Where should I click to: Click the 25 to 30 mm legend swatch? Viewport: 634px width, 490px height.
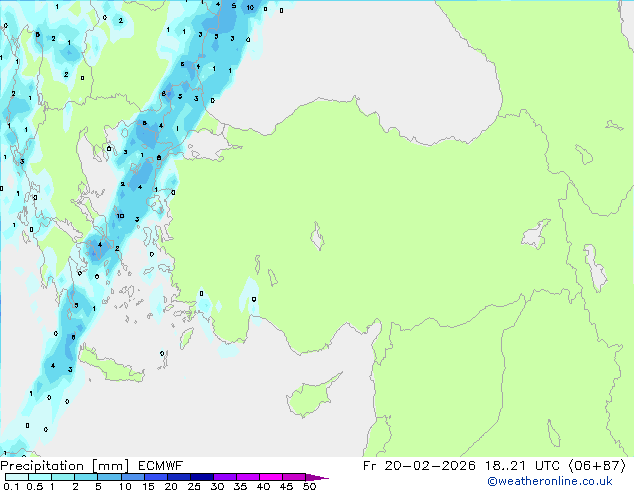coord(201,477)
